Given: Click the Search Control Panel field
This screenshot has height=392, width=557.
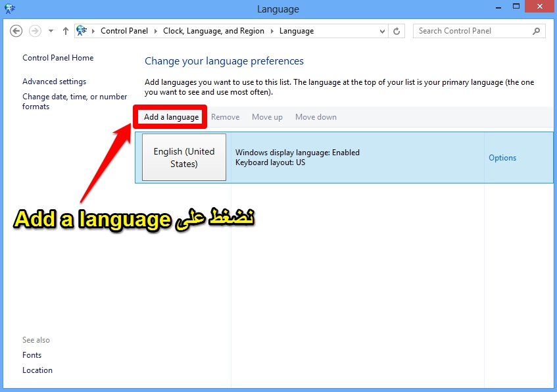Looking at the screenshot, I should point(479,31).
